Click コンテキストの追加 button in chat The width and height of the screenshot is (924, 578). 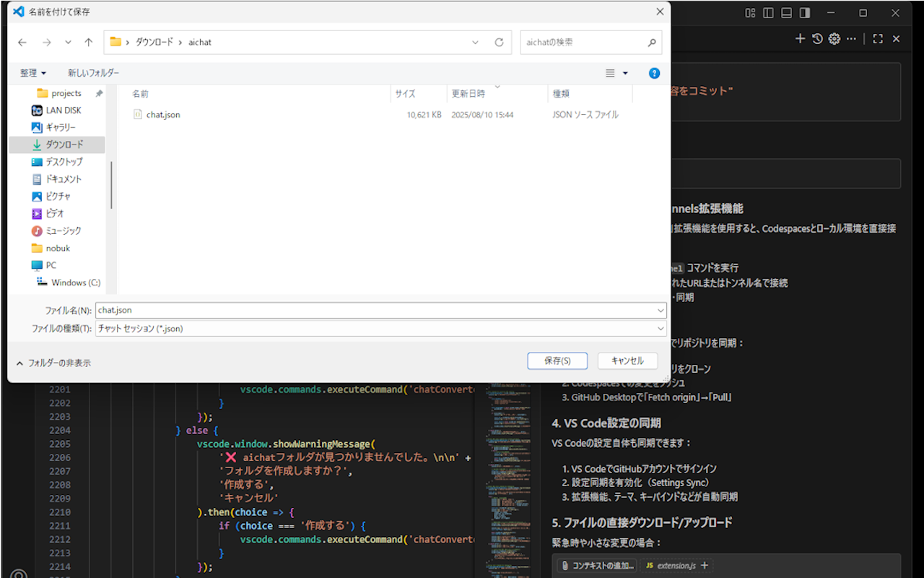(597, 566)
